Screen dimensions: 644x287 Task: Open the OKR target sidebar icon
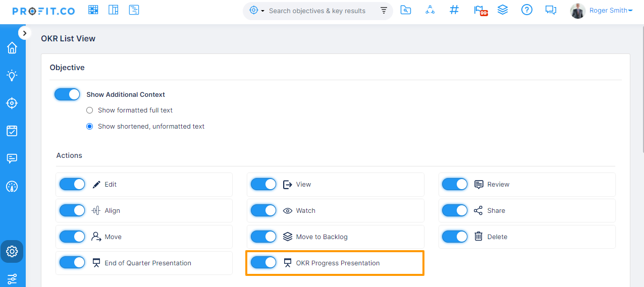point(12,103)
